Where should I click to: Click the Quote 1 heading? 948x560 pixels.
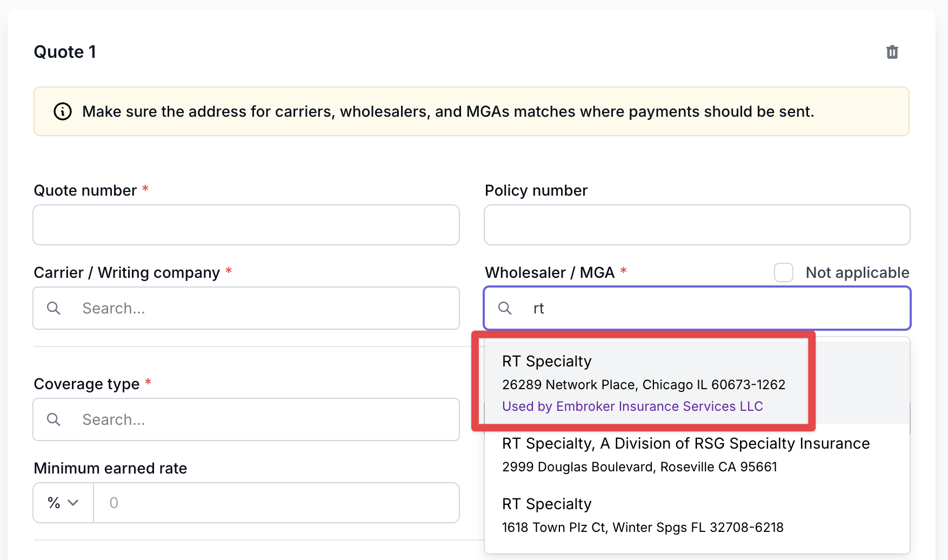coord(65,52)
